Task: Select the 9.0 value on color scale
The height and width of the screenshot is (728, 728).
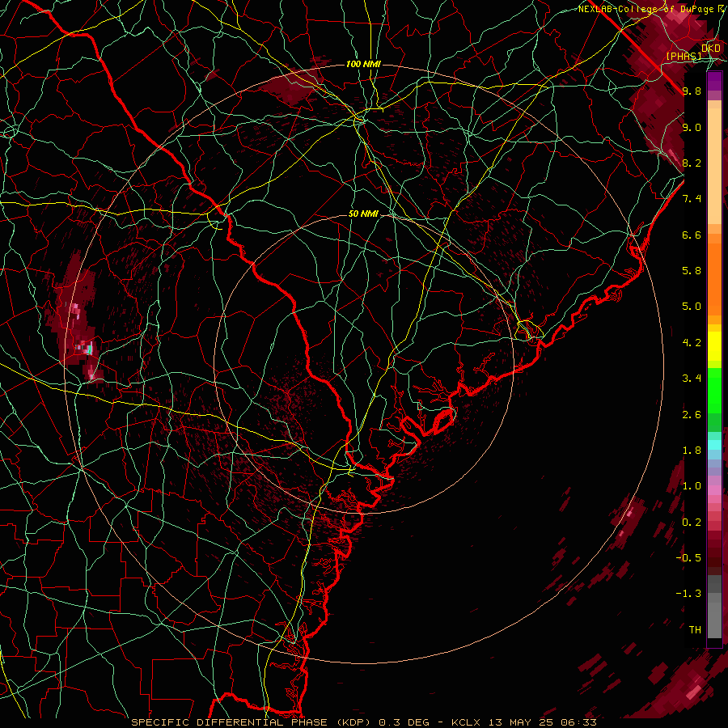Action: tap(692, 127)
